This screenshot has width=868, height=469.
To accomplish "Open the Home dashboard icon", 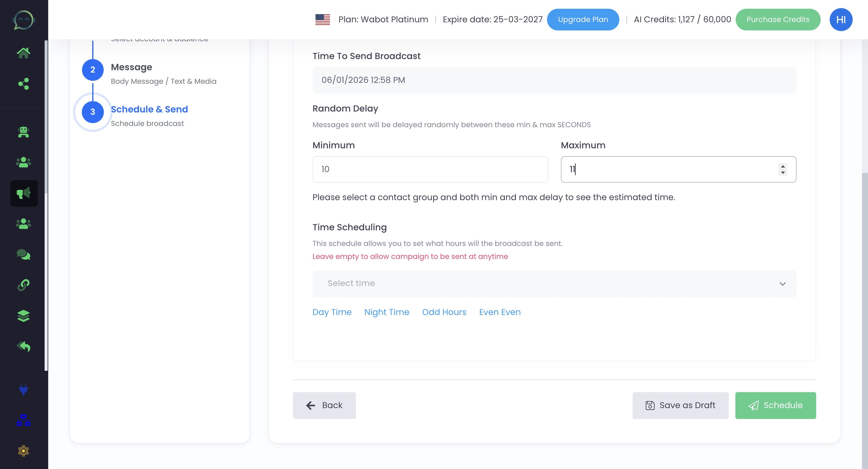I will pyautogui.click(x=23, y=52).
